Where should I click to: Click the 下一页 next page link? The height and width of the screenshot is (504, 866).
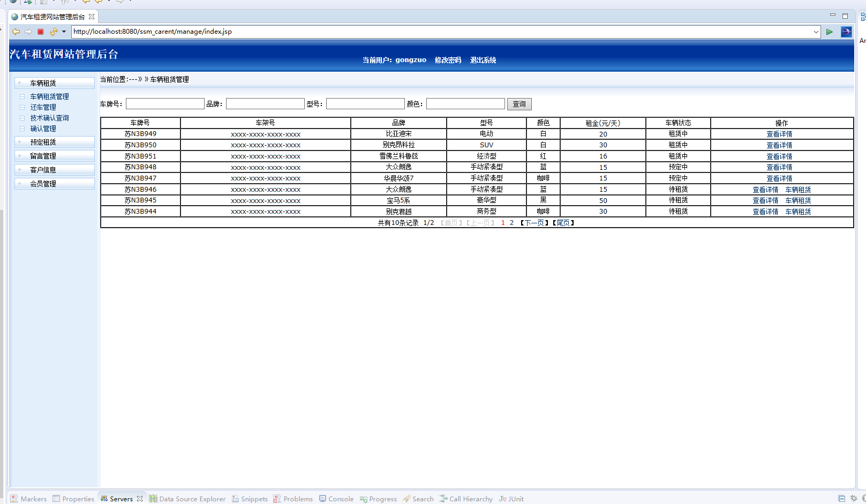click(x=534, y=223)
